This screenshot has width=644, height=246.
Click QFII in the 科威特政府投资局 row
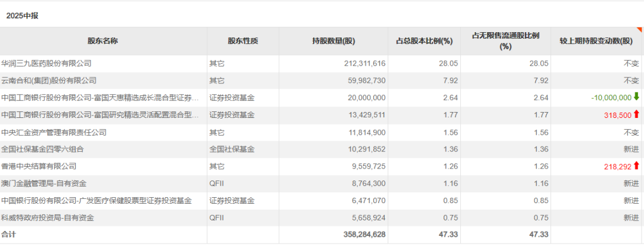tap(216, 218)
